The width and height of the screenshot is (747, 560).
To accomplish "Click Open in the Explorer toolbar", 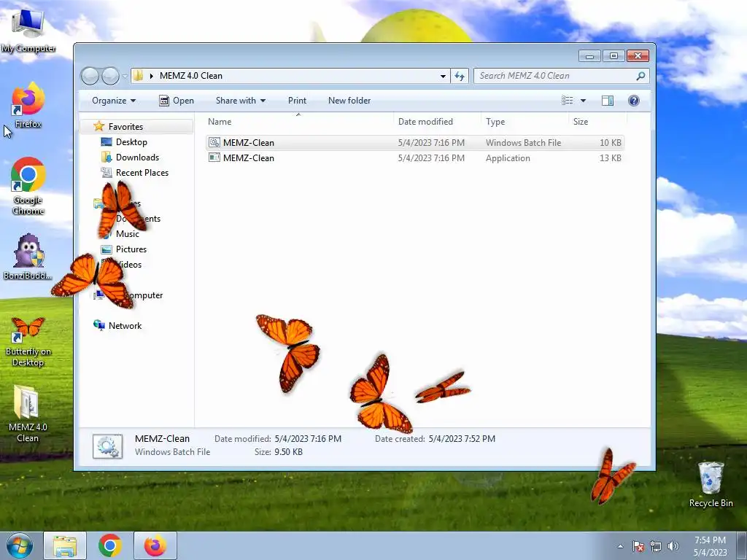I will tap(177, 101).
